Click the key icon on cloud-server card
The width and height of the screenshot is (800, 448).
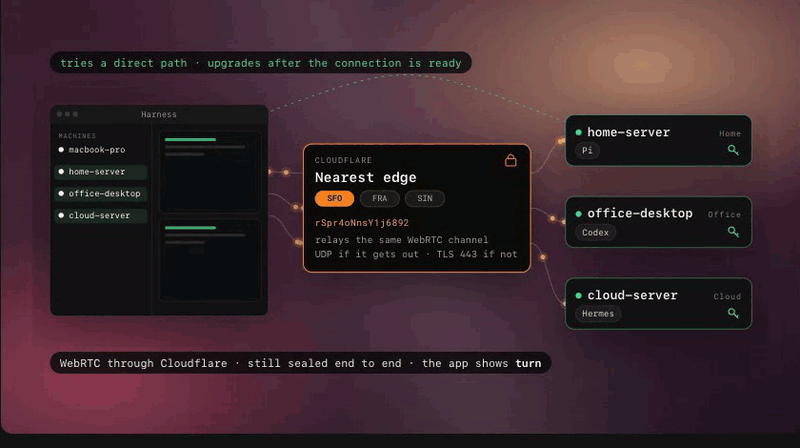pos(733,313)
